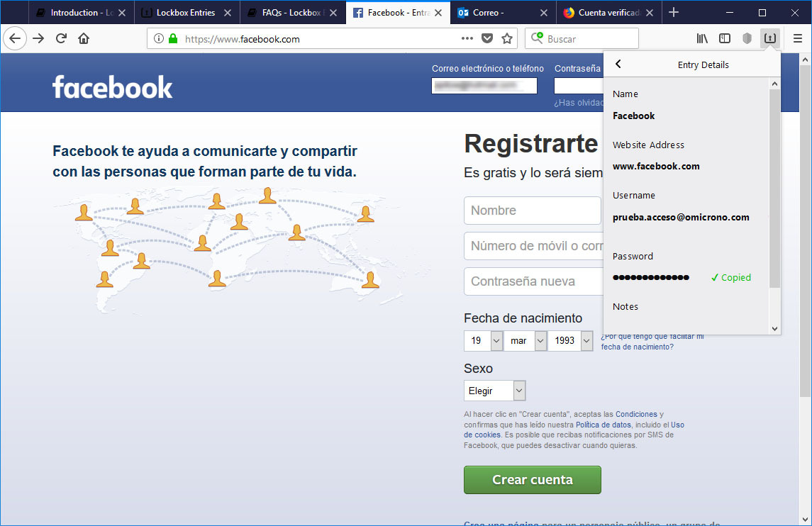The height and width of the screenshot is (526, 812).
Task: Click the Entry Details panel scrollbar
Action: click(x=774, y=189)
